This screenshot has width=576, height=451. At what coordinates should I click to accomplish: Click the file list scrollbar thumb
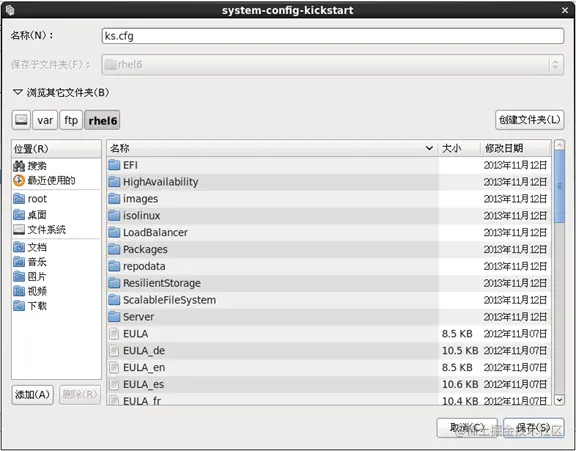[559, 186]
